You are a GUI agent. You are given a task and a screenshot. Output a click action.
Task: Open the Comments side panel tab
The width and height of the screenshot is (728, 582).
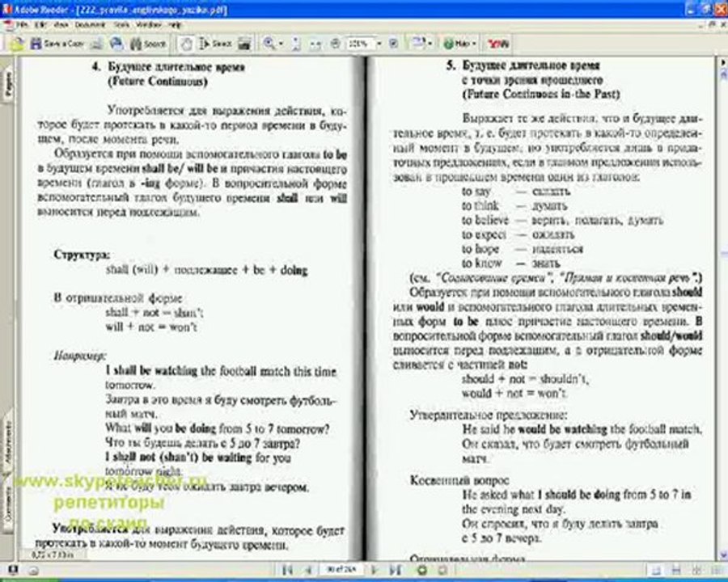8,504
